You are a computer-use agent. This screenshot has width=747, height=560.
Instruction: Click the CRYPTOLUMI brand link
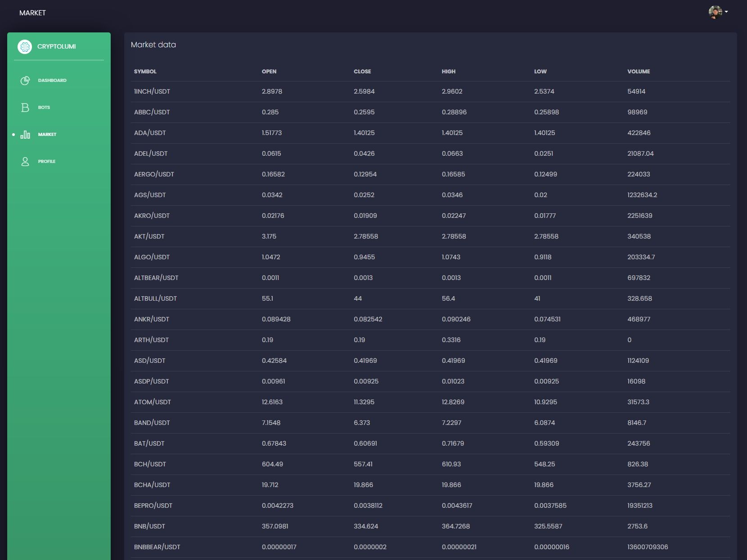click(x=56, y=46)
